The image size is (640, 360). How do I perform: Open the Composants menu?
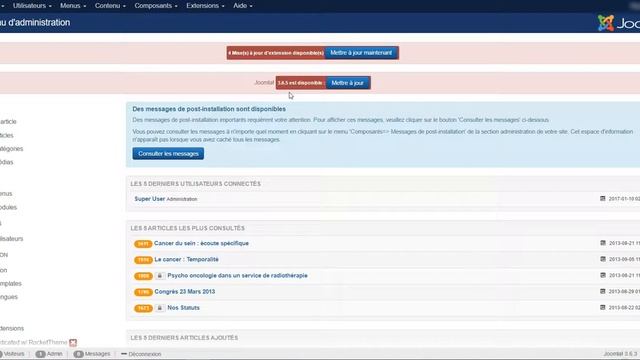coord(156,6)
